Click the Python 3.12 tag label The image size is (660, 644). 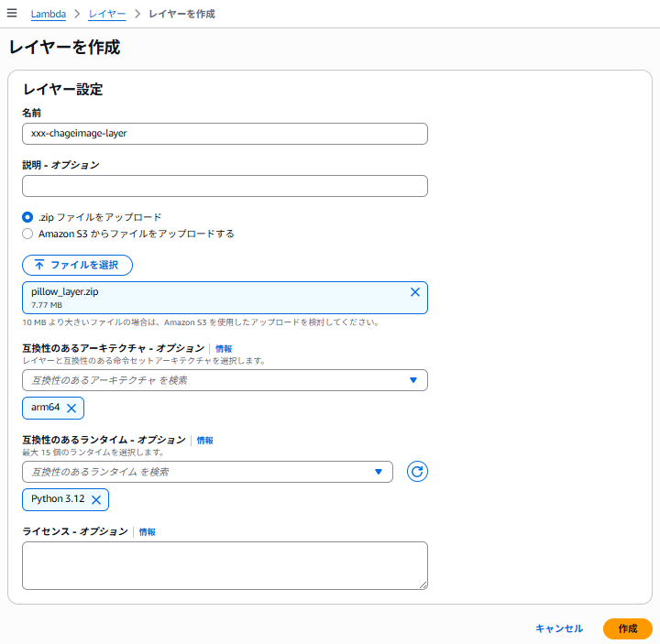point(58,499)
